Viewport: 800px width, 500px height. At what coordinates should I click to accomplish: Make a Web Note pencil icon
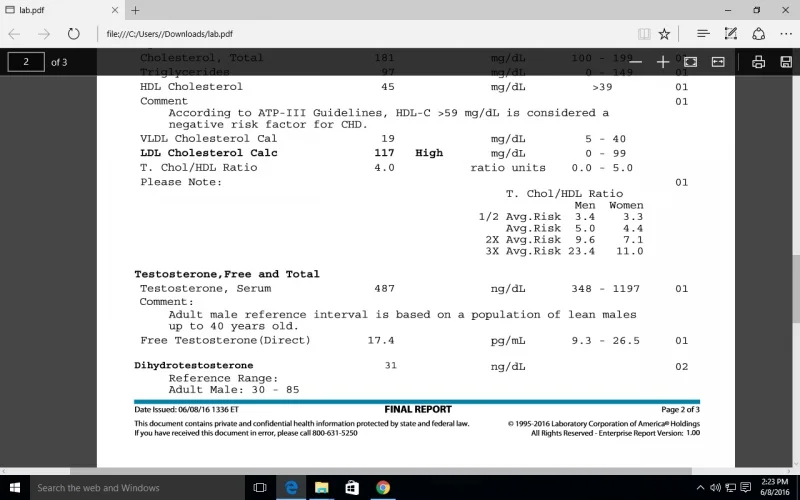pyautogui.click(x=731, y=34)
